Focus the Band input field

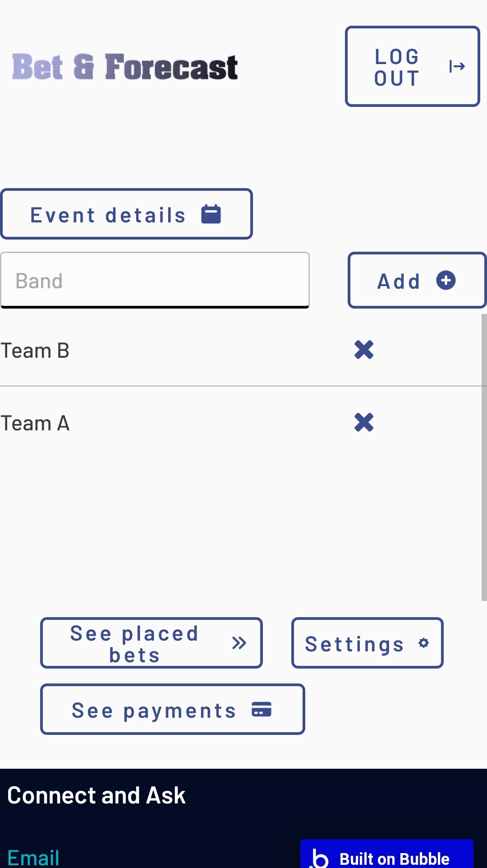pyautogui.click(x=155, y=280)
